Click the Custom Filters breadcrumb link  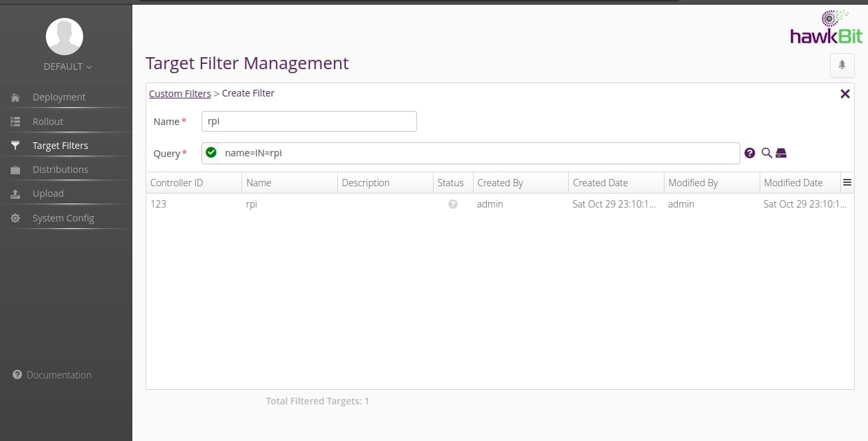tap(180, 93)
